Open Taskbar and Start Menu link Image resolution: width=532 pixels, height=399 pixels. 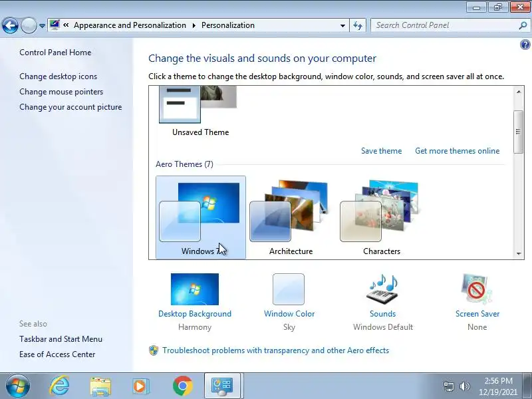click(61, 339)
